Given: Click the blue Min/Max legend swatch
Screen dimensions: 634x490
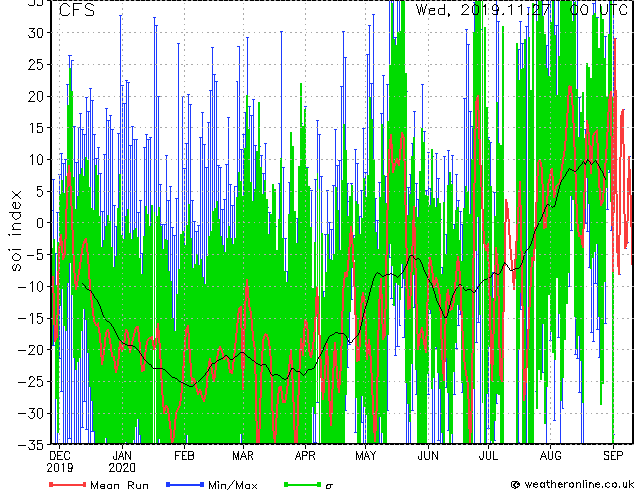Looking at the screenshot, I should tap(185, 484).
